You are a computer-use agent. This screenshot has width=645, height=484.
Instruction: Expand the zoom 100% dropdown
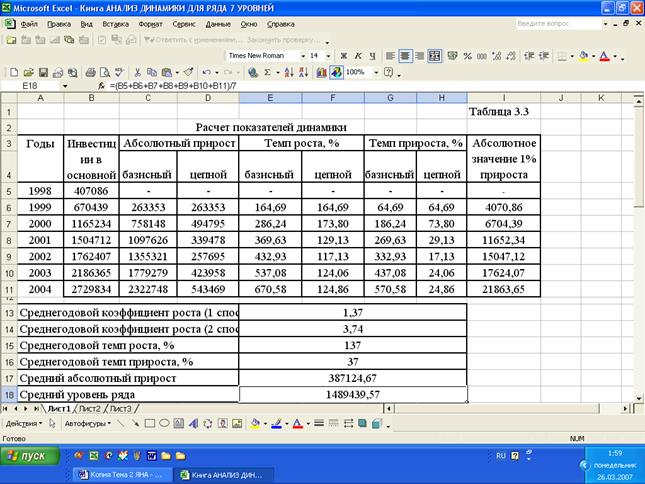[x=376, y=73]
